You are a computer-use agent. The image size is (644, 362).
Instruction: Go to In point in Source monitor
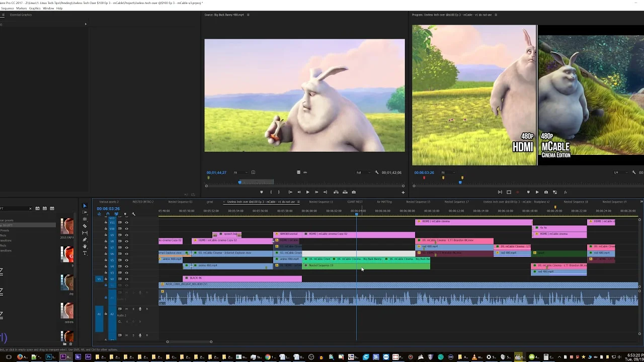pyautogui.click(x=290, y=192)
